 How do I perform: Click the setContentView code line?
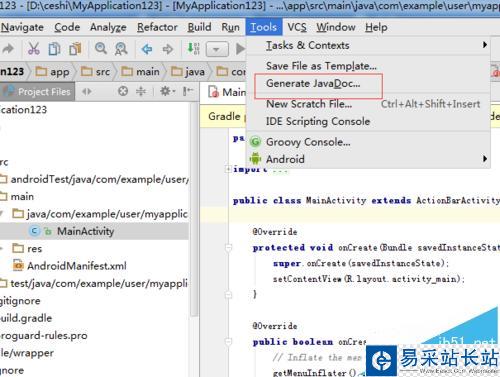click(x=369, y=279)
